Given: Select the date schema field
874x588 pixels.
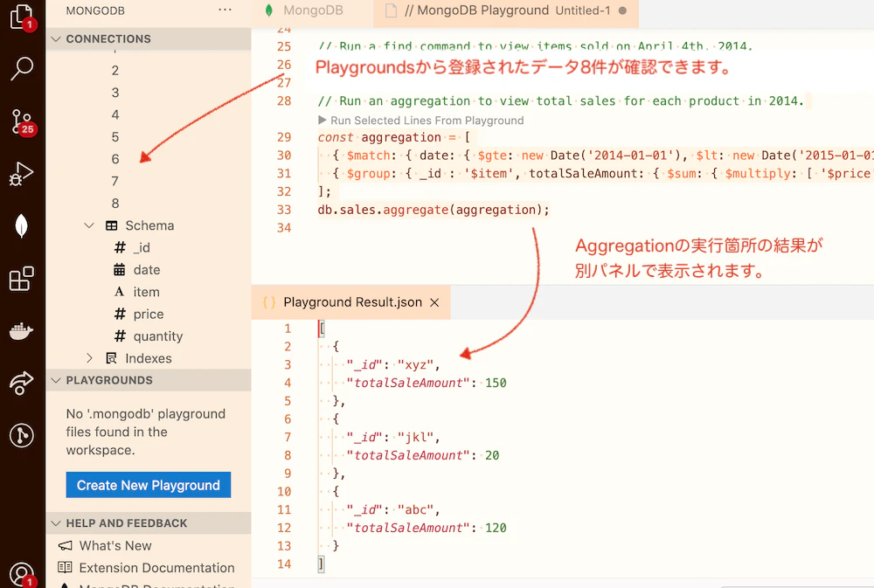Looking at the screenshot, I should (x=149, y=270).
